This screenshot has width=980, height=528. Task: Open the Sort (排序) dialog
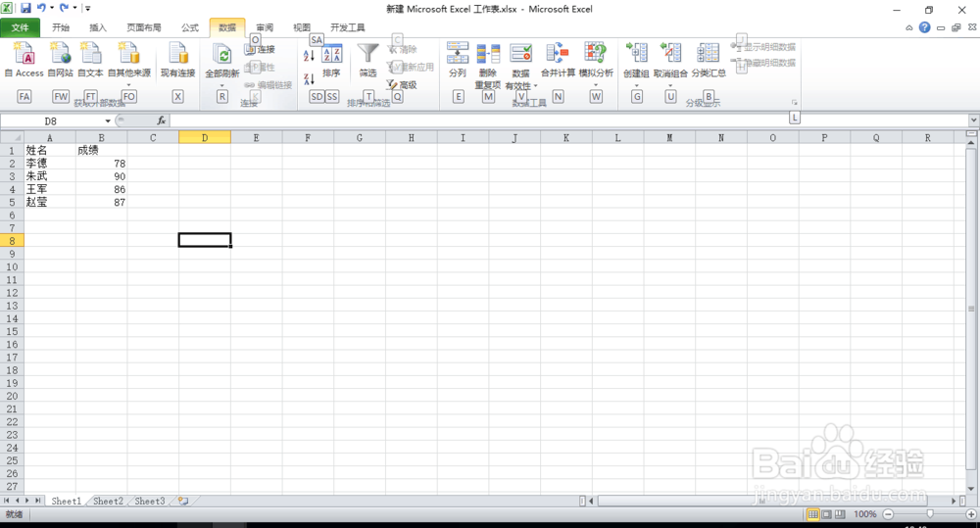click(x=331, y=61)
